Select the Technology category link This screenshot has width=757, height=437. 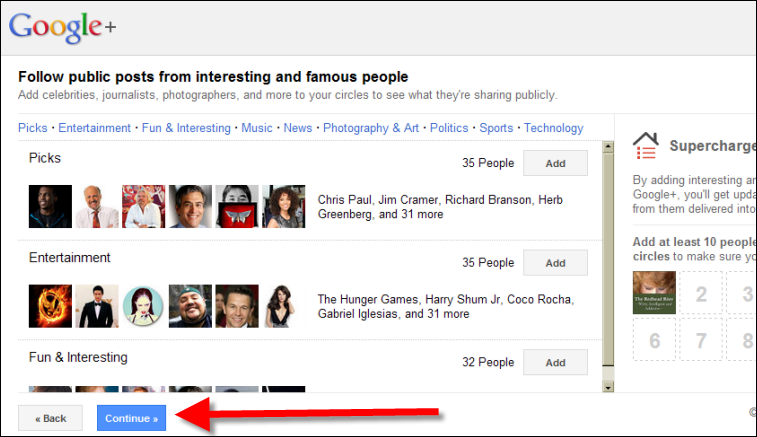[553, 128]
